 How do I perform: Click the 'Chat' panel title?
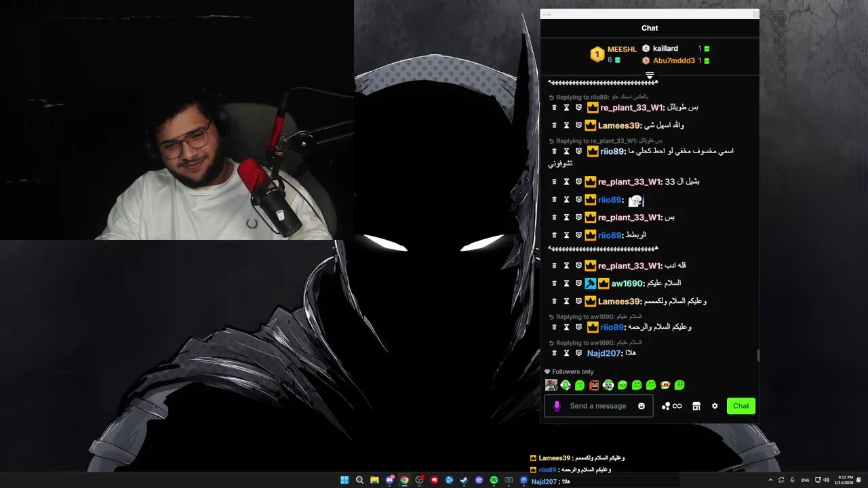[650, 28]
